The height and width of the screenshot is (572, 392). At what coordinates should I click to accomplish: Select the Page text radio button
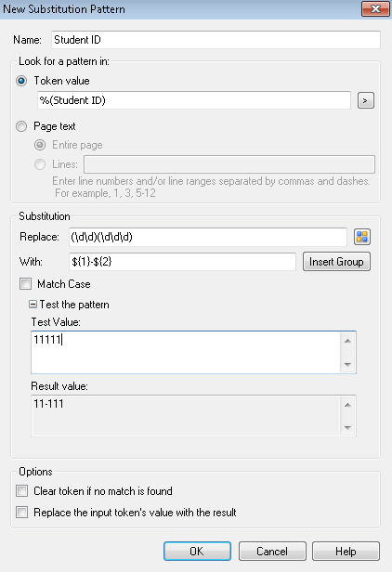[x=21, y=126]
